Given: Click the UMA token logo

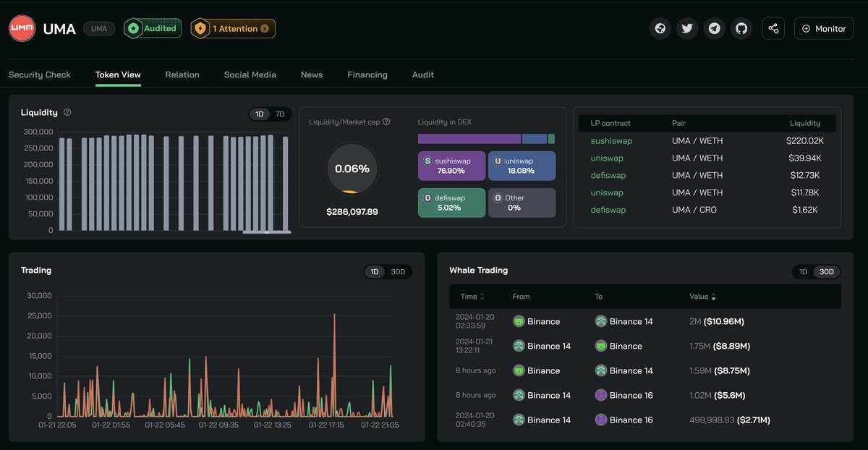Looking at the screenshot, I should click(22, 28).
